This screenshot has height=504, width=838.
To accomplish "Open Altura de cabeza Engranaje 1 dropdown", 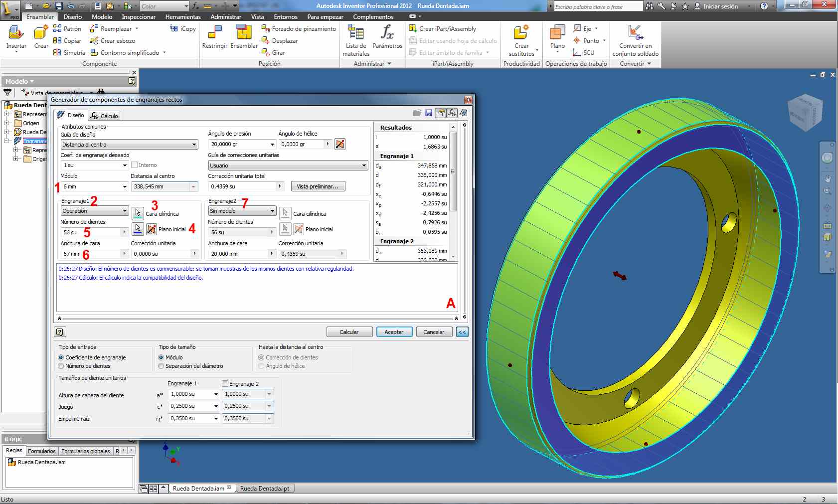I will tap(216, 394).
